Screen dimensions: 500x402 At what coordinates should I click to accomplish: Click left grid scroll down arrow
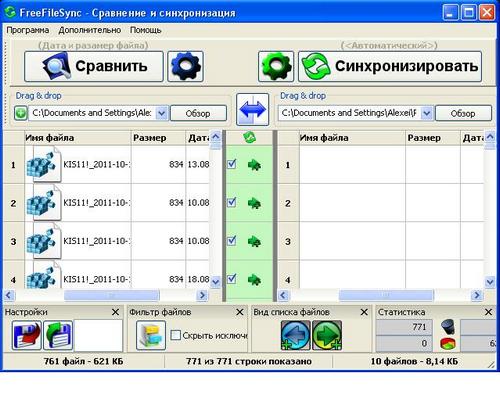pos(216,282)
